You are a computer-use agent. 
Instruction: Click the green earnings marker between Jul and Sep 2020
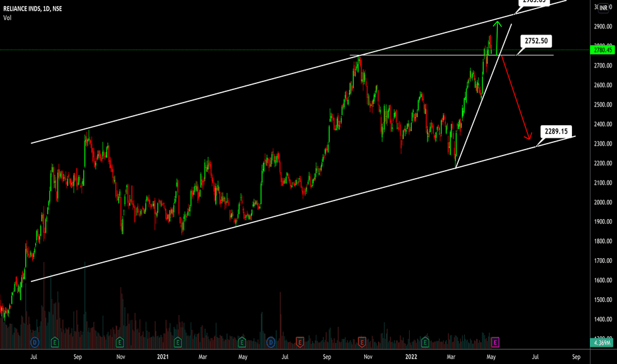[55, 342]
